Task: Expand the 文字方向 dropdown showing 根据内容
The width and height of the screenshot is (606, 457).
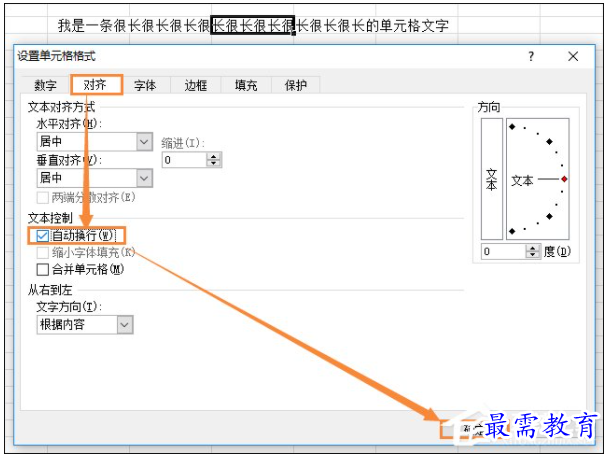Action: tap(124, 324)
